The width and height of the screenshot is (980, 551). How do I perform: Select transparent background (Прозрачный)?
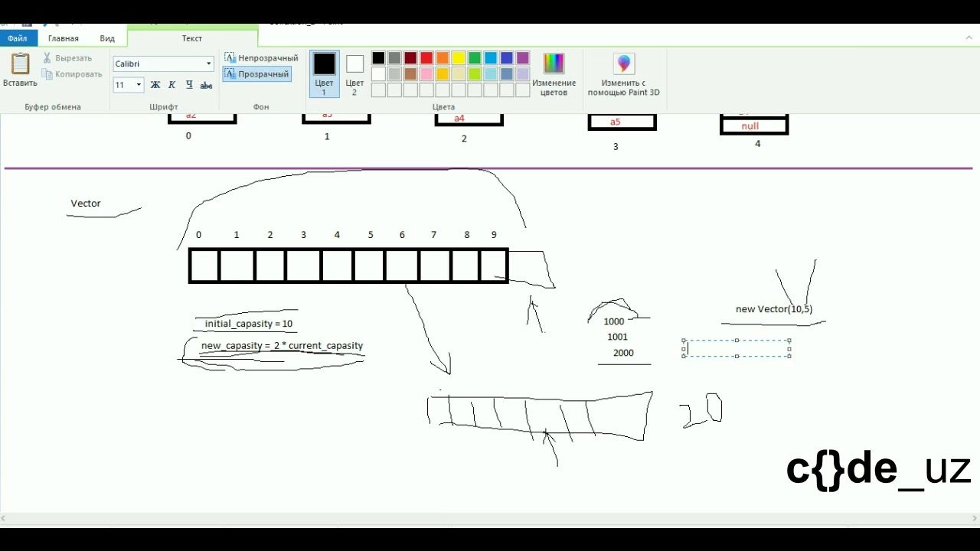coord(257,74)
